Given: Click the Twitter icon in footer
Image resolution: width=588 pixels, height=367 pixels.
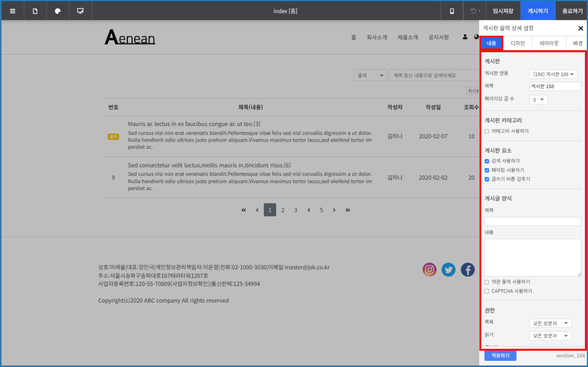Looking at the screenshot, I should pos(448,270).
